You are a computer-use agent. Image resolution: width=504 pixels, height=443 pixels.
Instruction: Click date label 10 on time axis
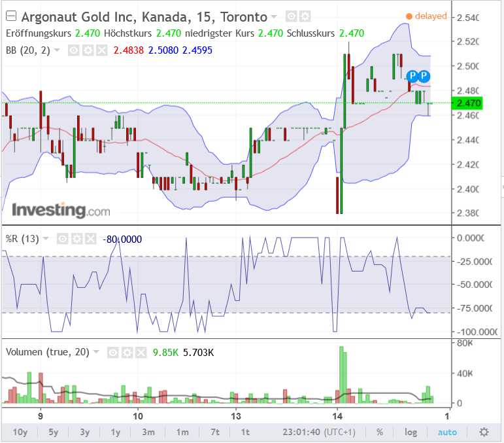(137, 416)
